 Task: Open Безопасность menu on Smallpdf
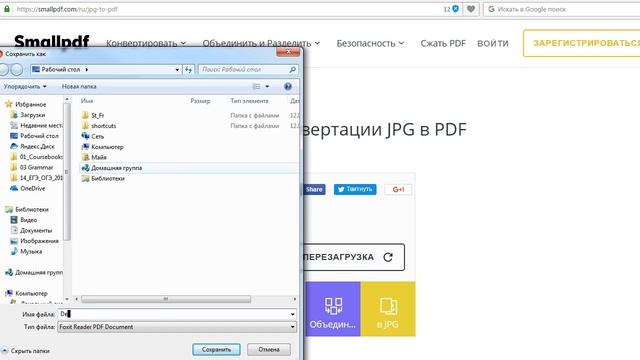click(370, 43)
